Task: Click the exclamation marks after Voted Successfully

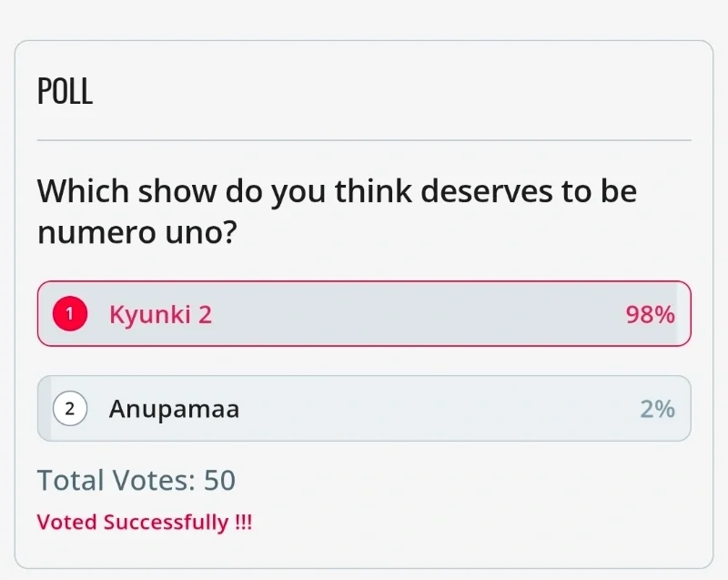Action: (243, 523)
